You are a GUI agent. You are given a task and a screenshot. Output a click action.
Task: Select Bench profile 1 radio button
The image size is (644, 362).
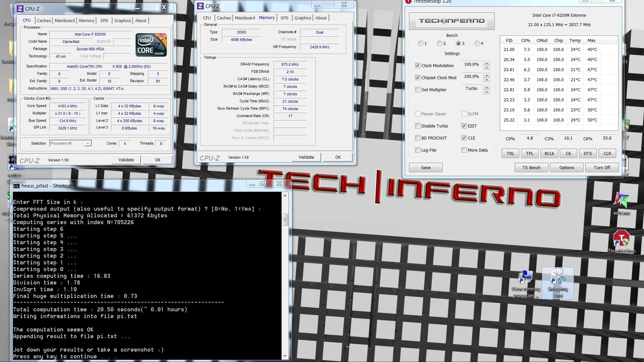coord(421,43)
